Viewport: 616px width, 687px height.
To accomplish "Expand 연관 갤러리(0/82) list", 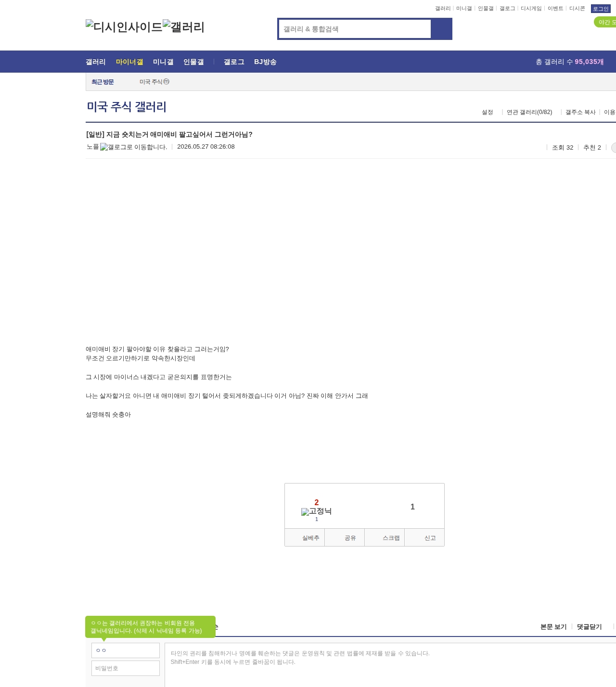I will coord(529,112).
